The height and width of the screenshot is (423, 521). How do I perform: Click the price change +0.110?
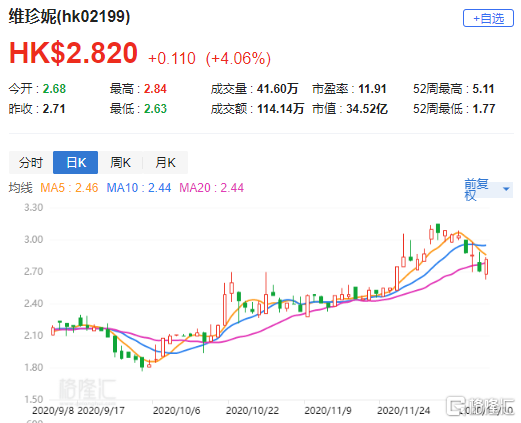pyautogui.click(x=172, y=58)
